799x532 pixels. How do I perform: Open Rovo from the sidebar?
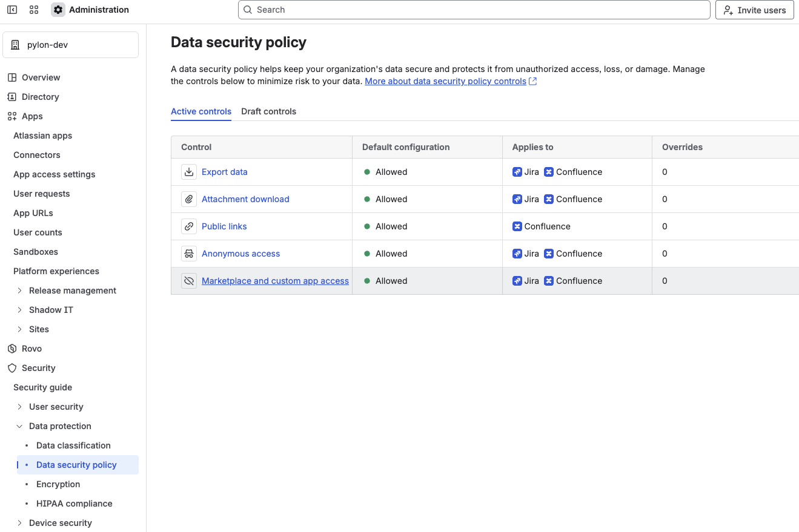point(31,349)
